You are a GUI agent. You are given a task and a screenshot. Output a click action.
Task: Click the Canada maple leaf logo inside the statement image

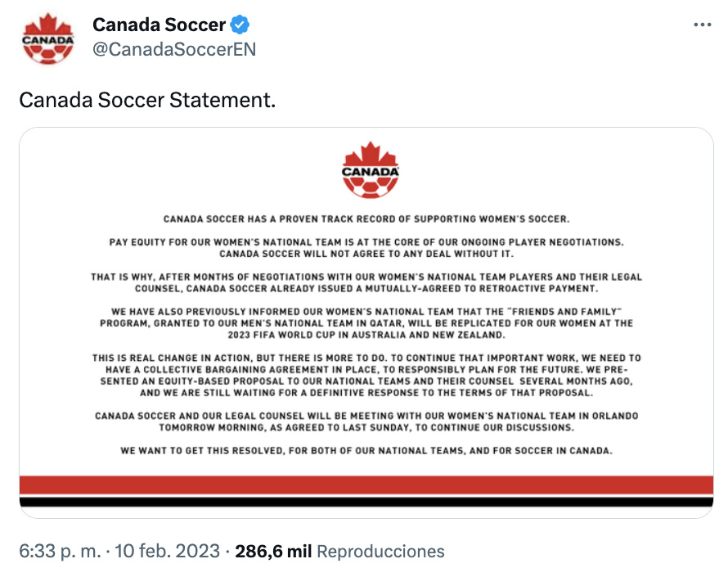[371, 170]
